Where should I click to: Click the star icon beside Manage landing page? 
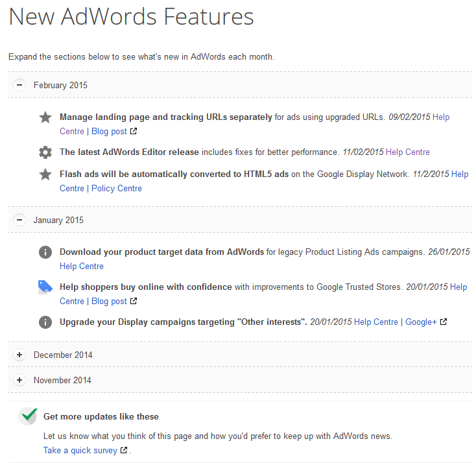pos(45,117)
